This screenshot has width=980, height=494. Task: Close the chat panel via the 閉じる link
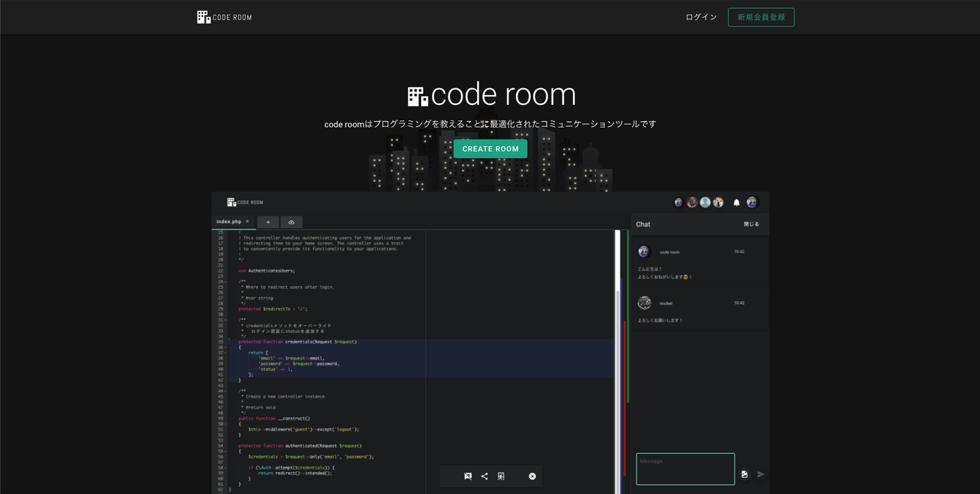click(751, 224)
